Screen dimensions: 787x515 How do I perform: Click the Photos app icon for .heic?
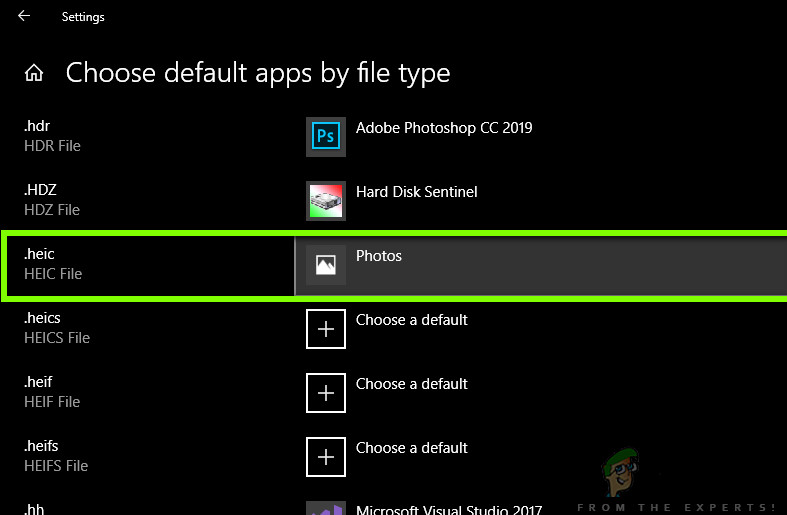[325, 265]
